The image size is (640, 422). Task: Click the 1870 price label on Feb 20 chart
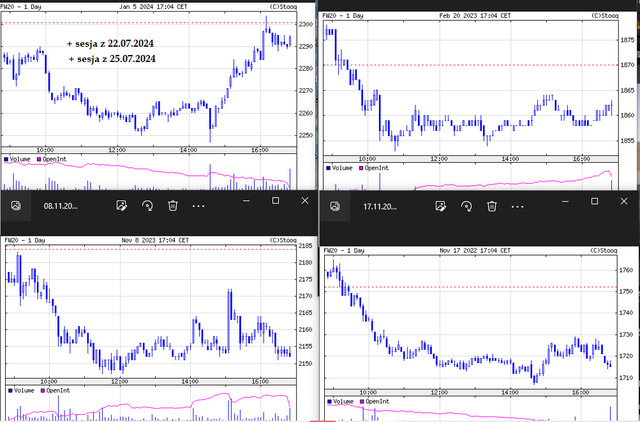[x=628, y=64]
